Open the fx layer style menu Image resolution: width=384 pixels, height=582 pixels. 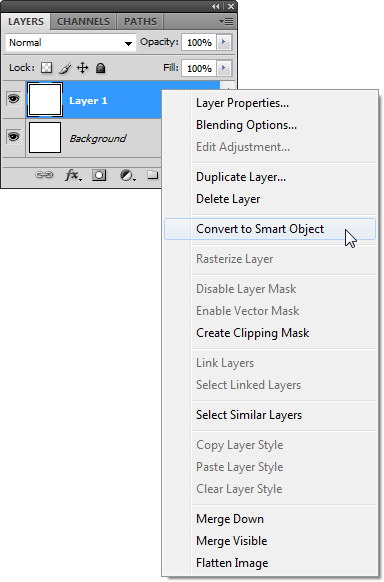pyautogui.click(x=73, y=175)
